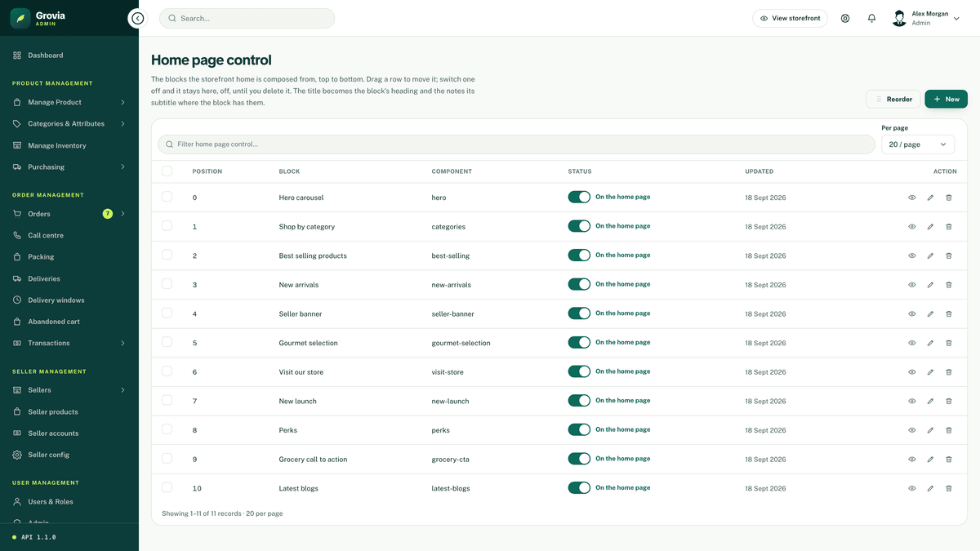The image size is (980, 551).
Task: Check the Best selling products row checkbox
Action: 167,255
